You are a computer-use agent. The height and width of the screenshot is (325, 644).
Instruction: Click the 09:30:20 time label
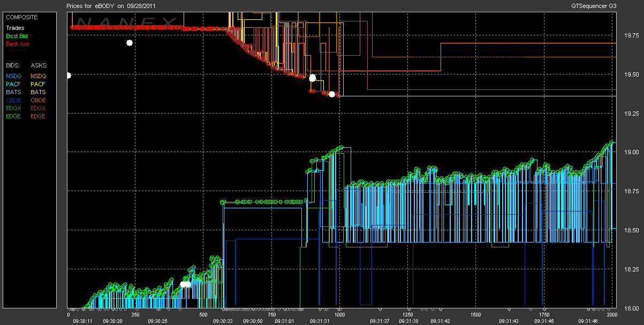(112, 321)
